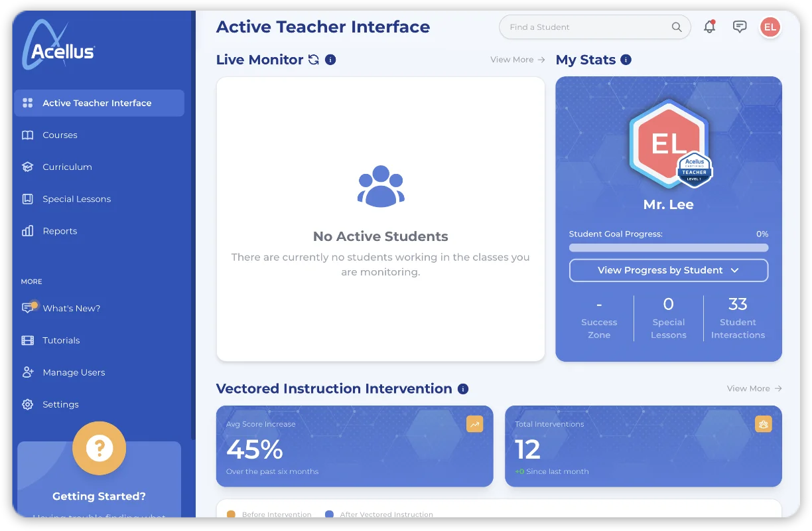Click the 0% goal progress value
Image resolution: width=812 pixels, height=531 pixels.
pos(762,234)
